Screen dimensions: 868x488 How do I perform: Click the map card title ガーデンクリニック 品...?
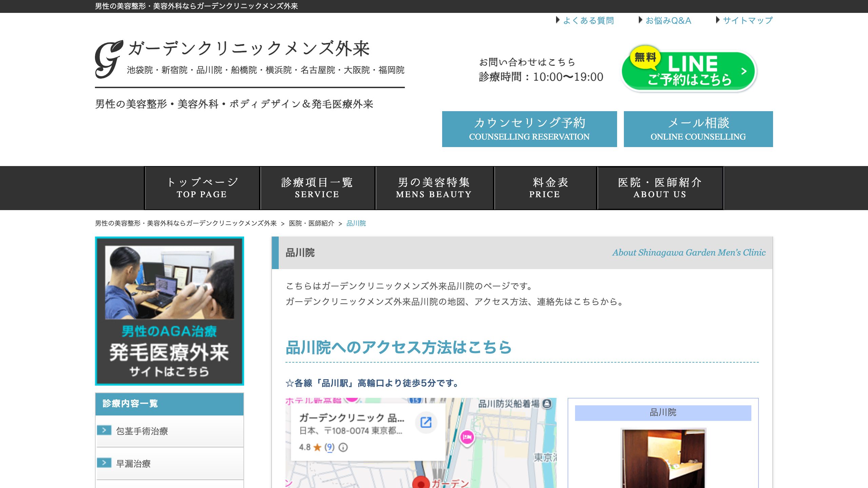(352, 418)
